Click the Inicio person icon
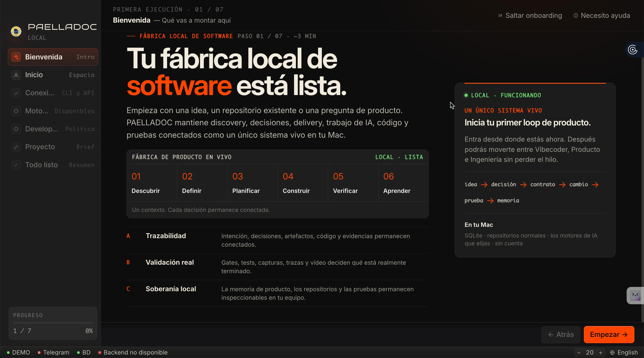The width and height of the screenshot is (644, 358). click(16, 75)
